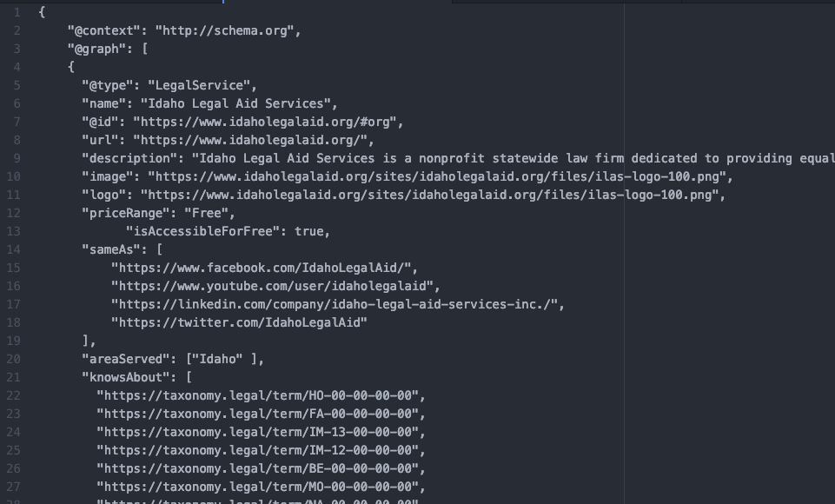
Task: Click the "areaServed" key on line 20
Action: (x=126, y=359)
